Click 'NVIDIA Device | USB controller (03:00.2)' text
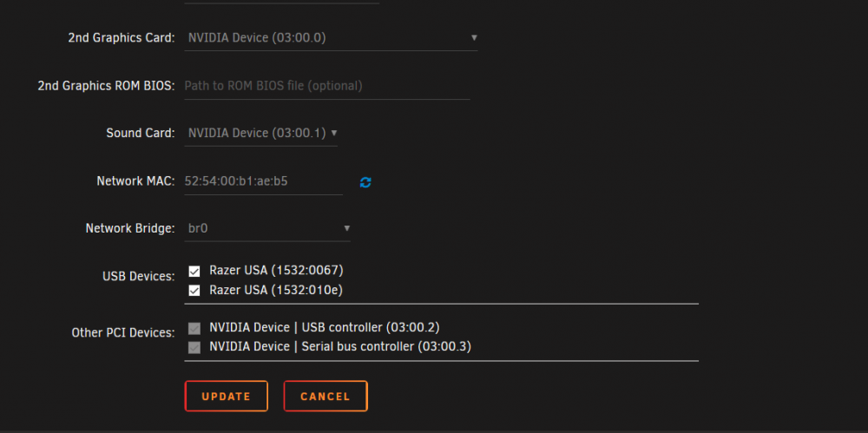The height and width of the screenshot is (433, 868). coord(325,328)
